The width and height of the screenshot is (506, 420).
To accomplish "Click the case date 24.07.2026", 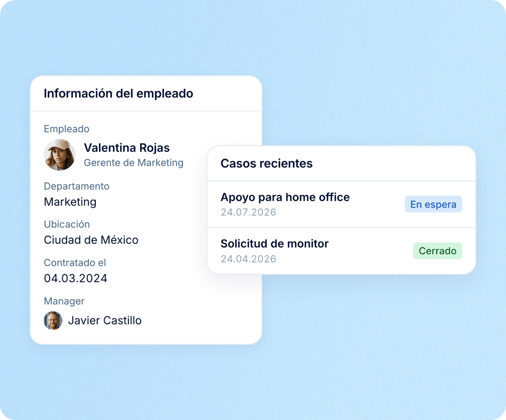I will click(248, 212).
